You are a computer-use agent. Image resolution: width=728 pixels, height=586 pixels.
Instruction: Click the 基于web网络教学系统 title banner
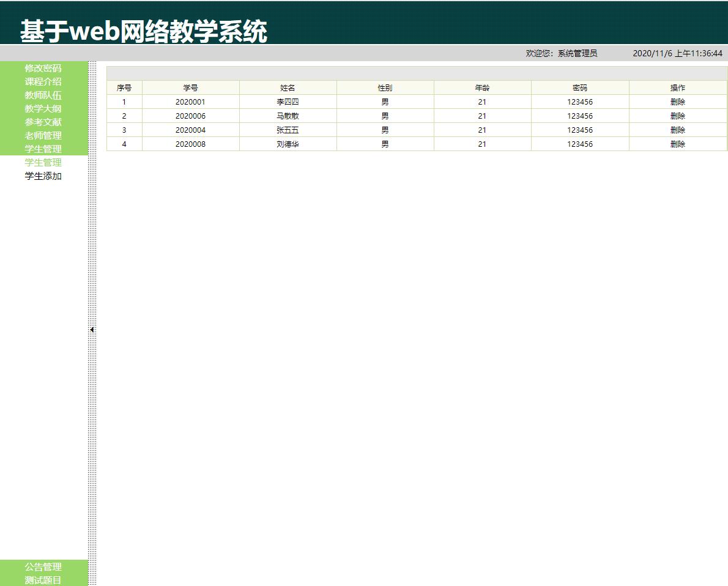[x=144, y=31]
